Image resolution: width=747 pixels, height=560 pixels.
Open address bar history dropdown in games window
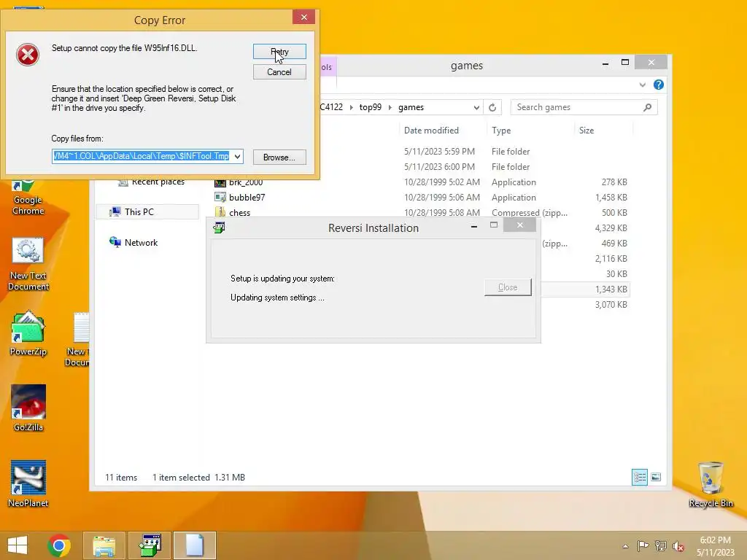coord(476,108)
